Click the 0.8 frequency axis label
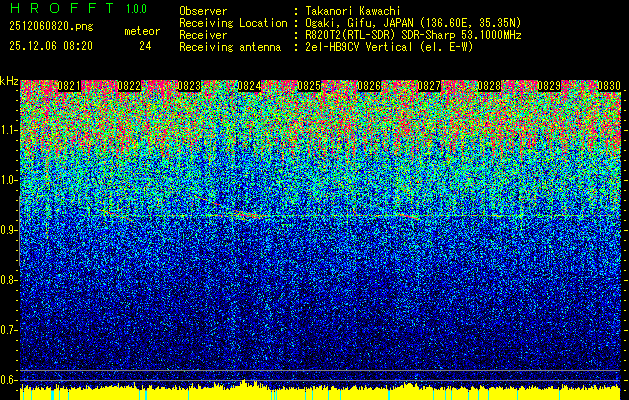The height and width of the screenshot is (400, 629). [x=8, y=280]
